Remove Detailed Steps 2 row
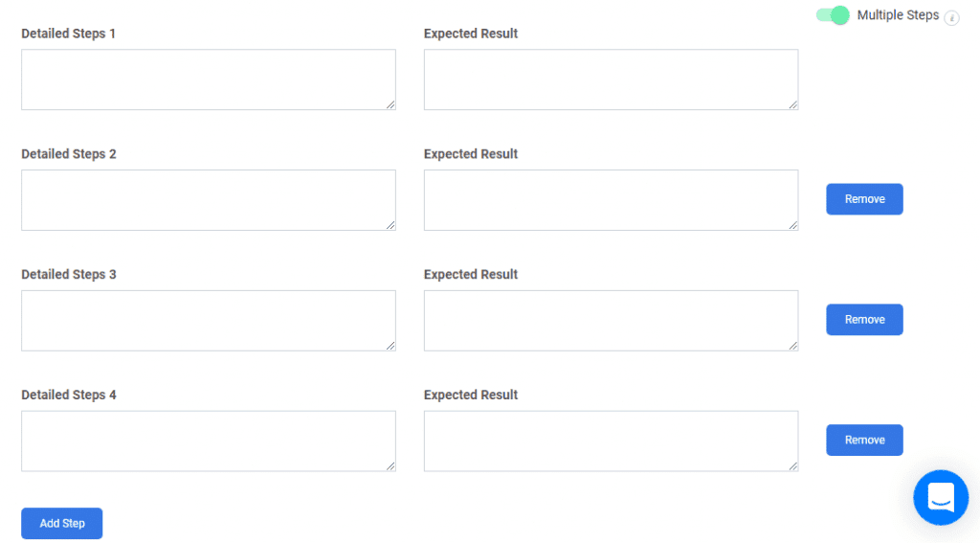The width and height of the screenshot is (980, 543). click(864, 199)
